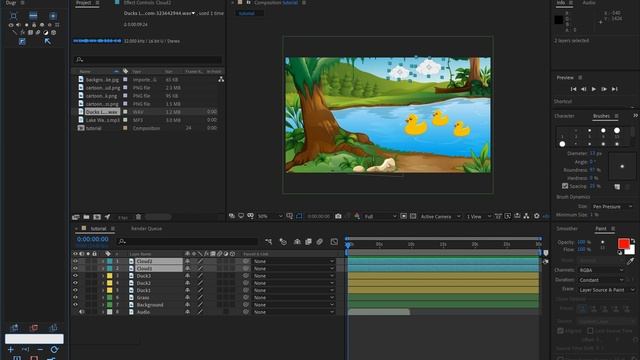Open Parent dropdown for Background layer

coord(293,305)
